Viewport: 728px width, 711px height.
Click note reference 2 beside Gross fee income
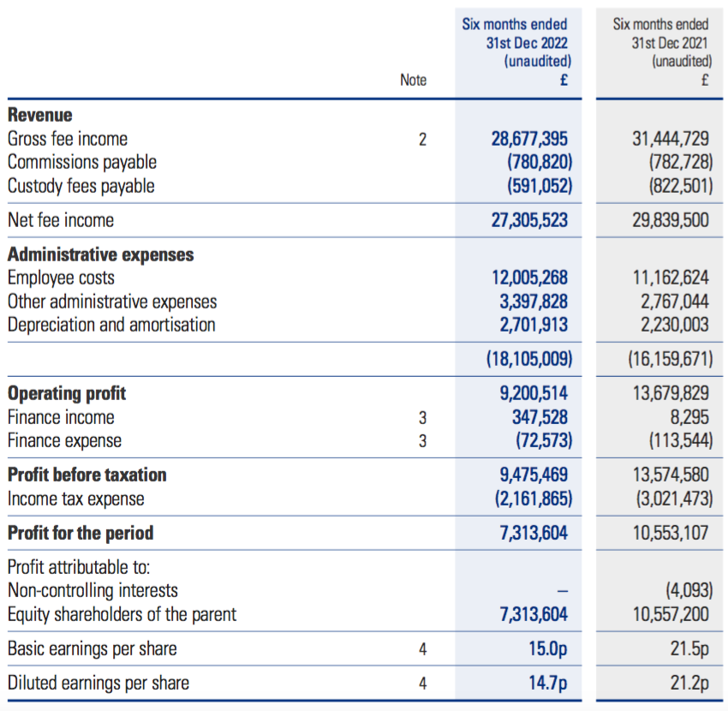point(422,140)
